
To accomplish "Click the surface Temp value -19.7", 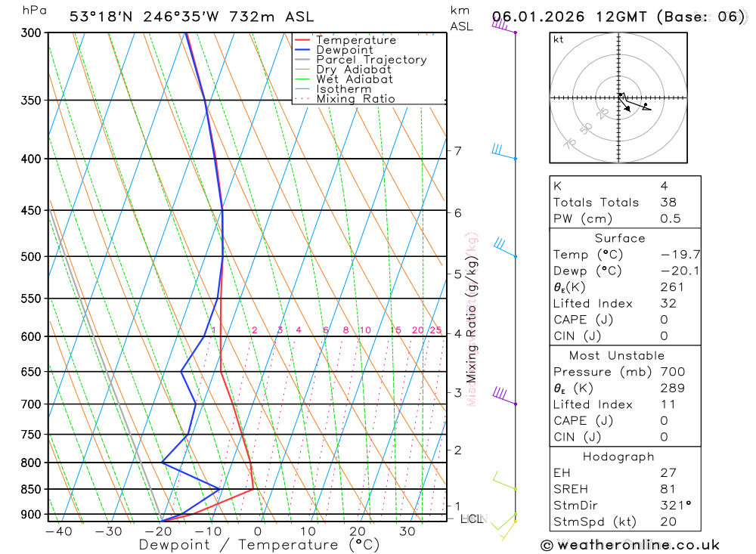I will click(680, 255).
